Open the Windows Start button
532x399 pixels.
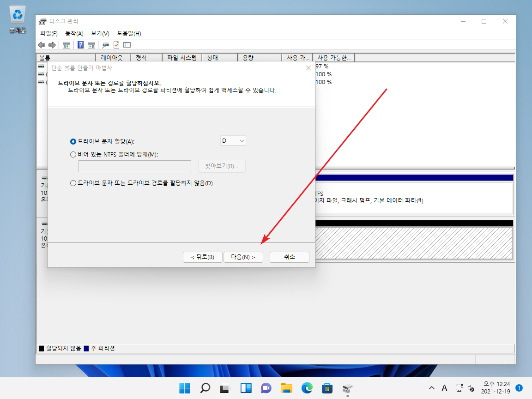click(x=185, y=388)
